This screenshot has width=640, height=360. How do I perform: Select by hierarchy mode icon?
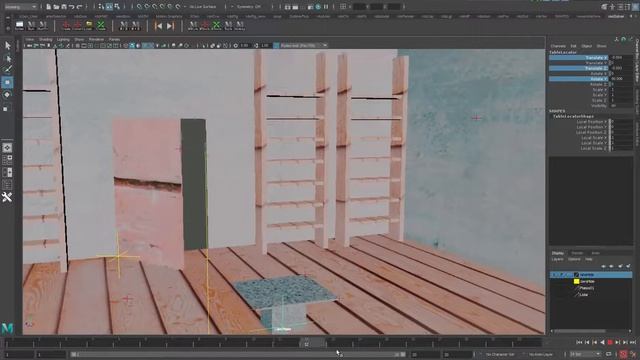point(101,7)
